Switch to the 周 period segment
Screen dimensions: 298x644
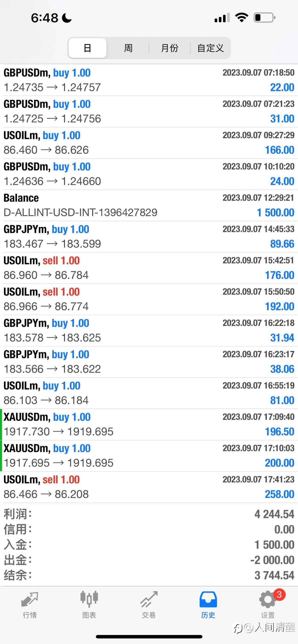click(128, 48)
